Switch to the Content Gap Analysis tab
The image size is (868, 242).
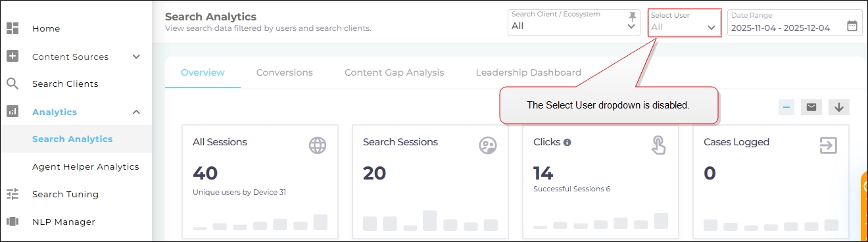click(395, 72)
